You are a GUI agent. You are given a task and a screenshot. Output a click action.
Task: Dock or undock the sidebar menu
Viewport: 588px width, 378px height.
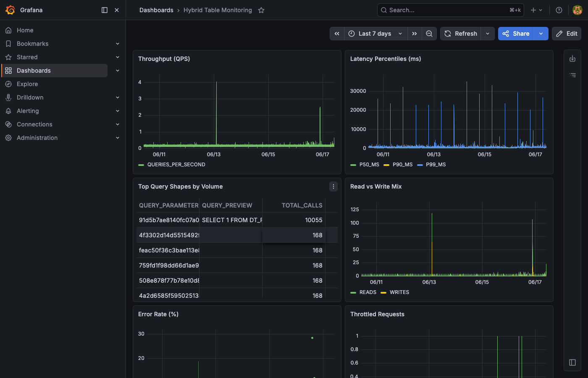point(105,10)
